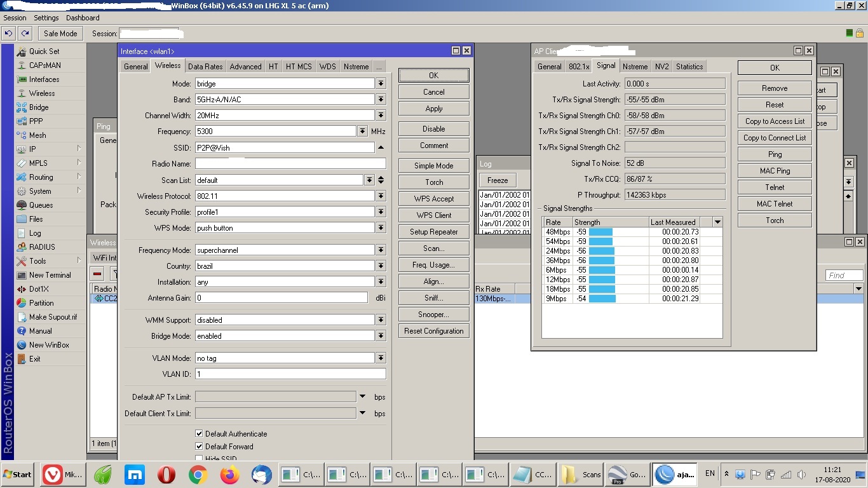The height and width of the screenshot is (488, 868).
Task: Click the Undo arrow in toolbar
Action: (9, 34)
